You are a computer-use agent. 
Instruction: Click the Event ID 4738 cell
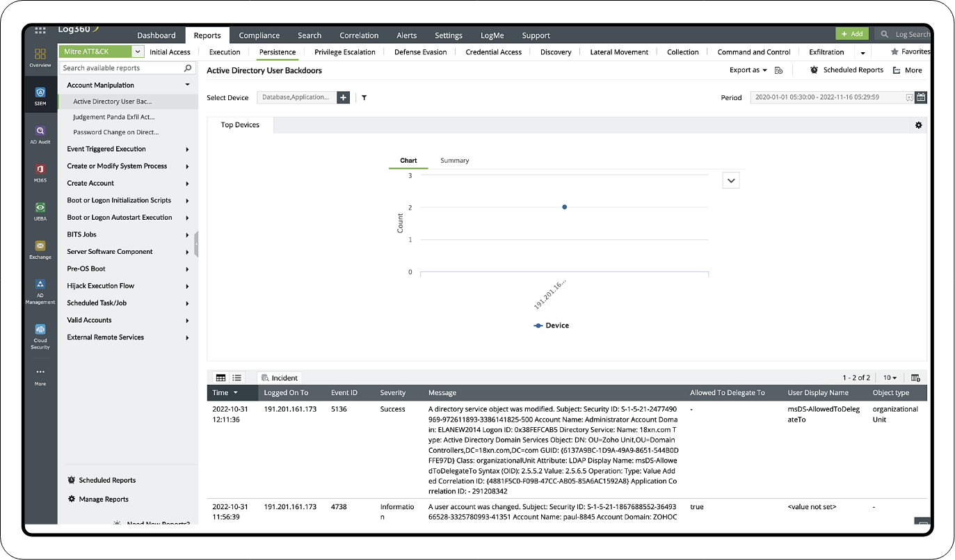(x=339, y=507)
